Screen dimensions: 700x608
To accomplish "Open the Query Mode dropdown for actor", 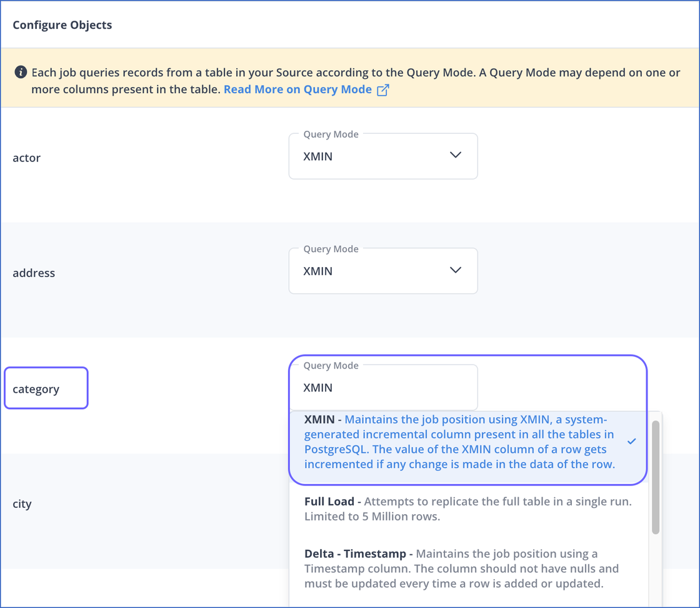I will click(383, 156).
